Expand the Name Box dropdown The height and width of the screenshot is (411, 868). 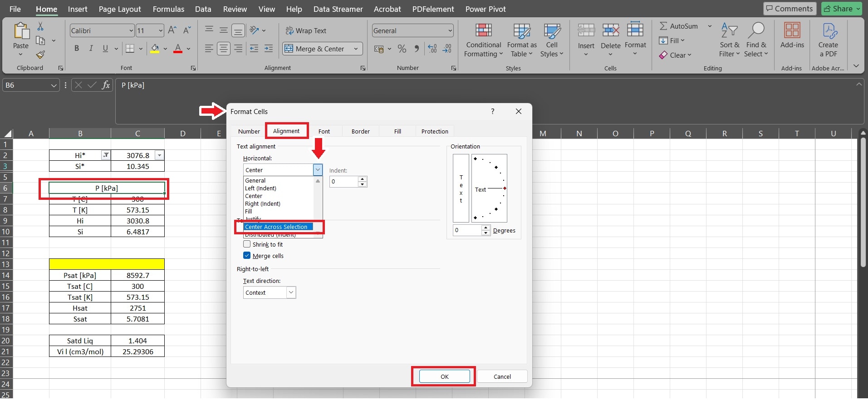tap(54, 85)
